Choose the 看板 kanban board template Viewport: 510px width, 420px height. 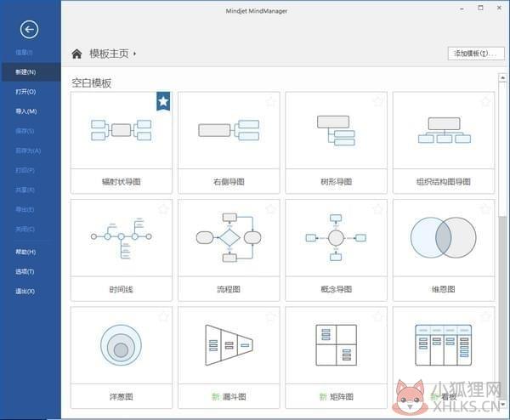click(444, 358)
